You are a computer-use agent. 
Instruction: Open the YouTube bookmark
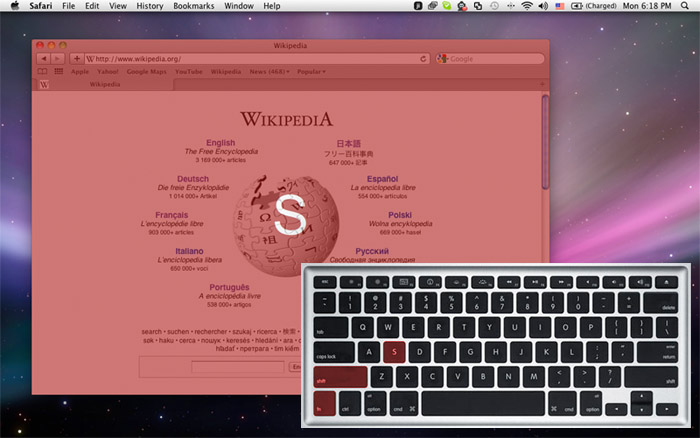188,71
